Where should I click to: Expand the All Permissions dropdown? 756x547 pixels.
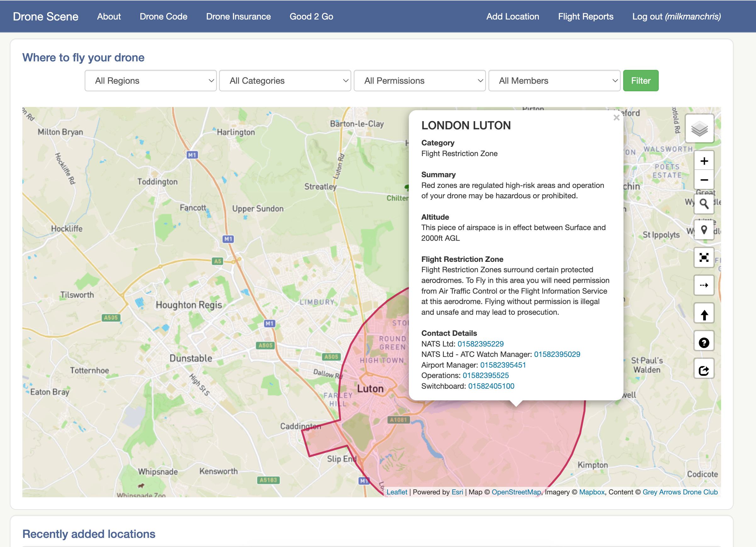[x=420, y=81]
